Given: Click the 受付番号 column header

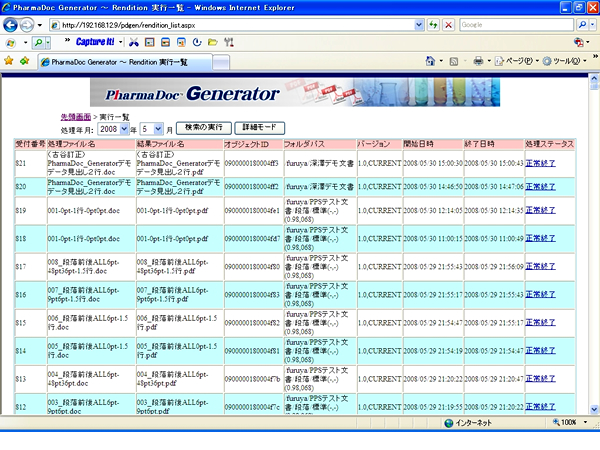Looking at the screenshot, I should 30,144.
